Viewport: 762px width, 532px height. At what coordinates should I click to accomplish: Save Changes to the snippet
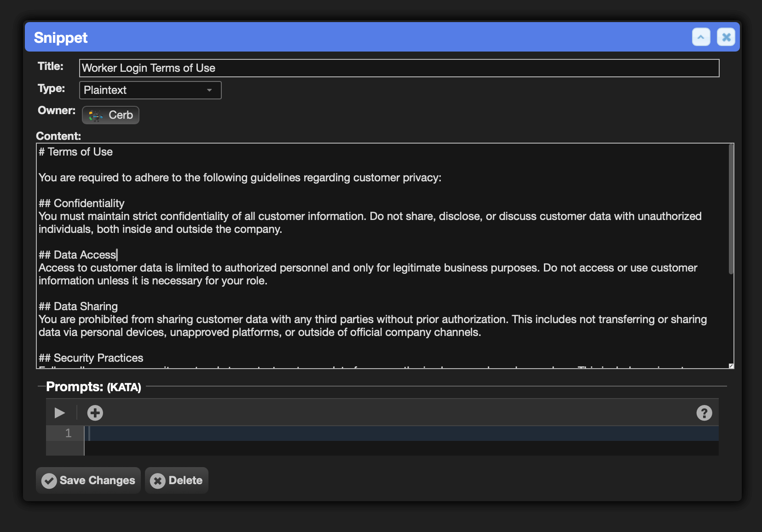(88, 480)
